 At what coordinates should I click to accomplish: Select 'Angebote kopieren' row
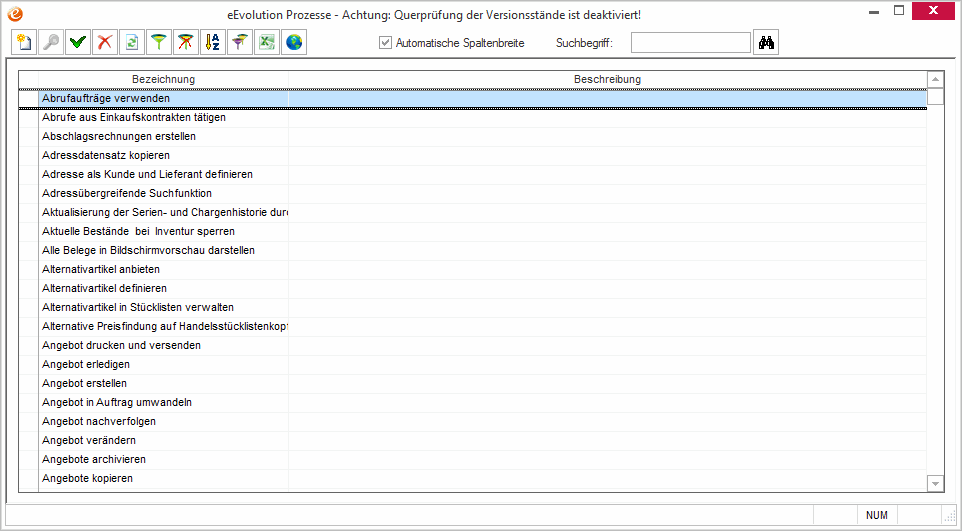(472, 479)
